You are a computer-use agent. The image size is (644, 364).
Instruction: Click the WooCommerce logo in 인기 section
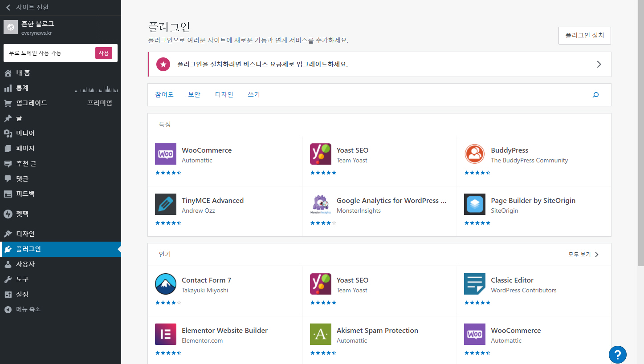point(475,334)
